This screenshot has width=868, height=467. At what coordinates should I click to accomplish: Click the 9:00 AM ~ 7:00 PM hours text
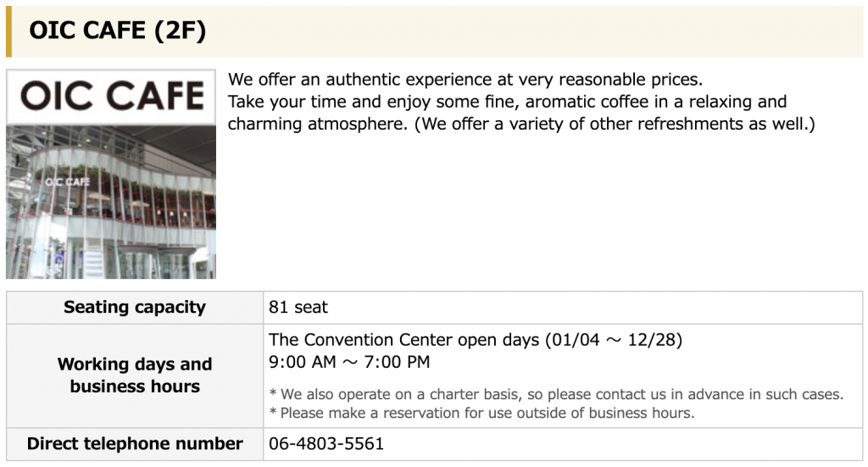(349, 362)
